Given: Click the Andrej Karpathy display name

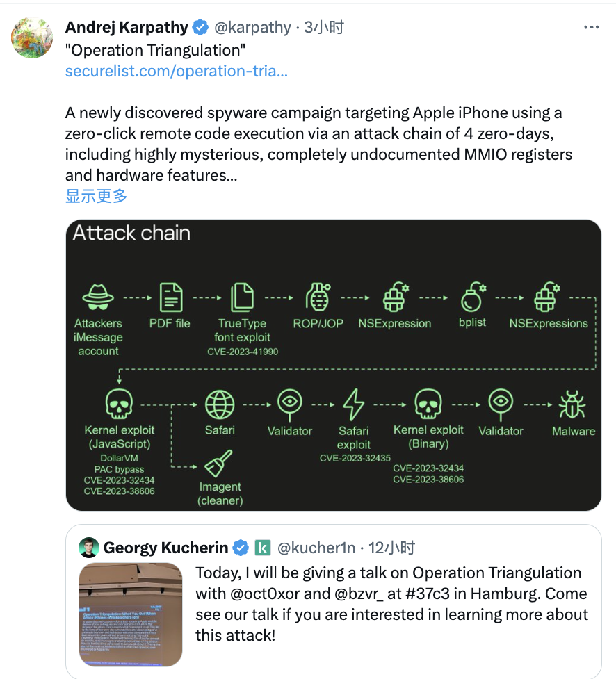Looking at the screenshot, I should pyautogui.click(x=127, y=28).
